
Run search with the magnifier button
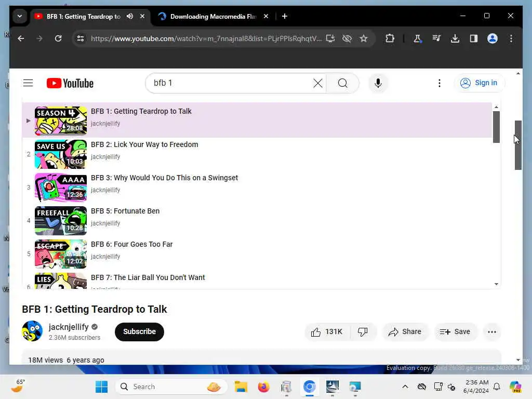(343, 83)
